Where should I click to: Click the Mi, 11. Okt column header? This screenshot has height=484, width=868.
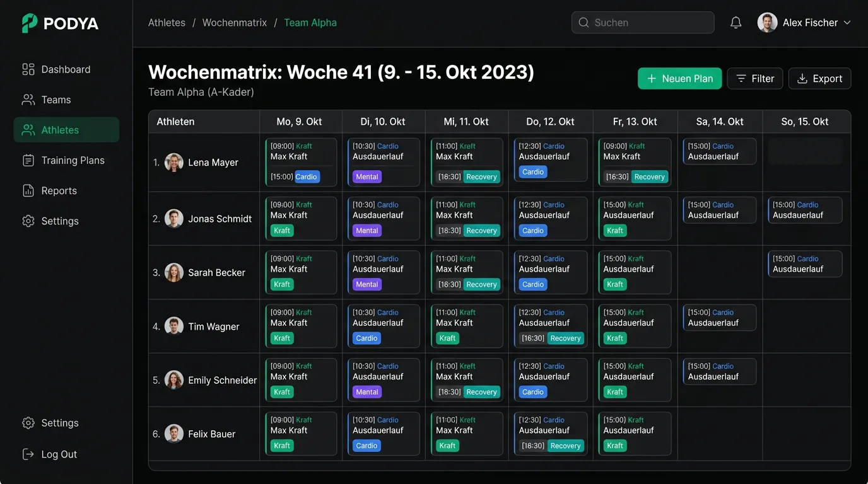(x=466, y=122)
